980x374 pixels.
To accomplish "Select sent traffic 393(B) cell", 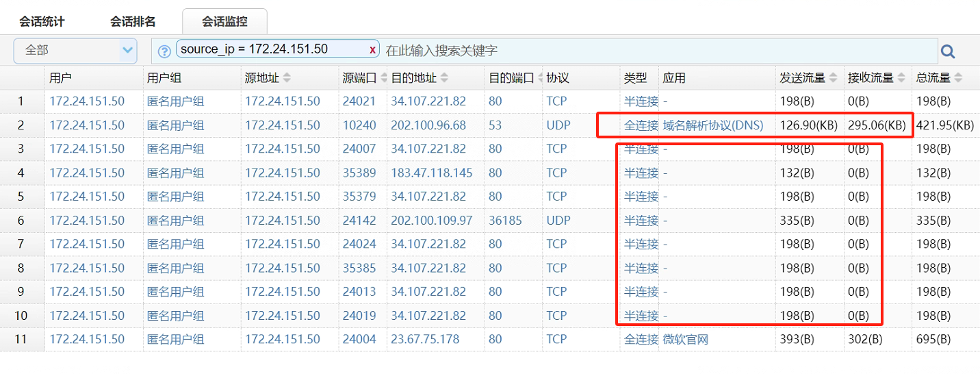I will (797, 339).
